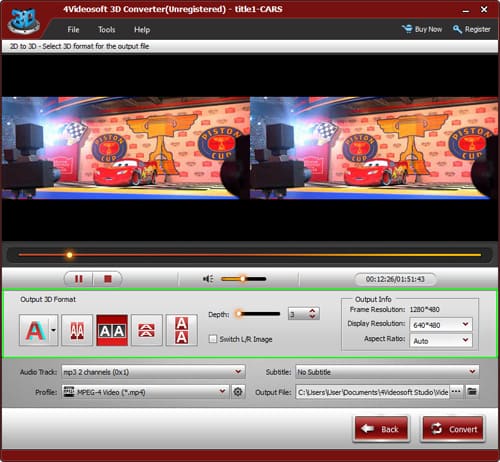This screenshot has width=500, height=462.
Task: Open the Audio Track dropdown
Action: (x=153, y=372)
